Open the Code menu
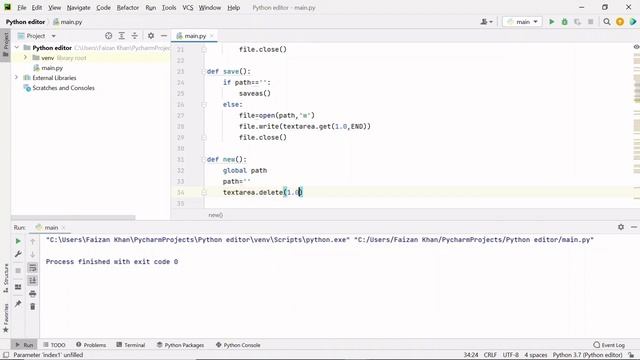Screen dimensions: 640x360 tap(103, 7)
